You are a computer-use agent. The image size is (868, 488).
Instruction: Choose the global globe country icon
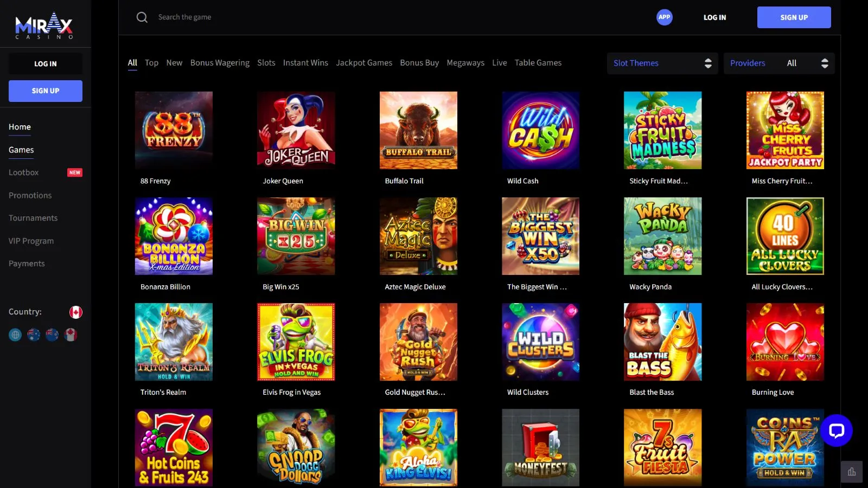pos(15,335)
